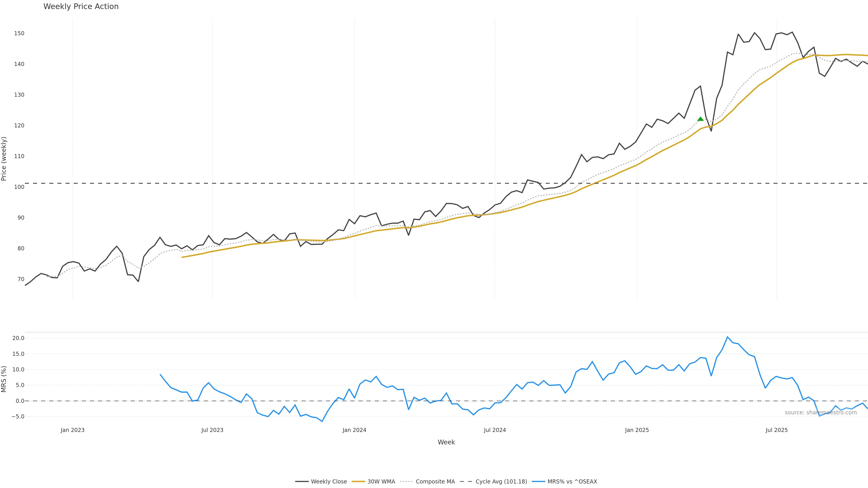Toggle Composite MA legend label

pyautogui.click(x=435, y=482)
